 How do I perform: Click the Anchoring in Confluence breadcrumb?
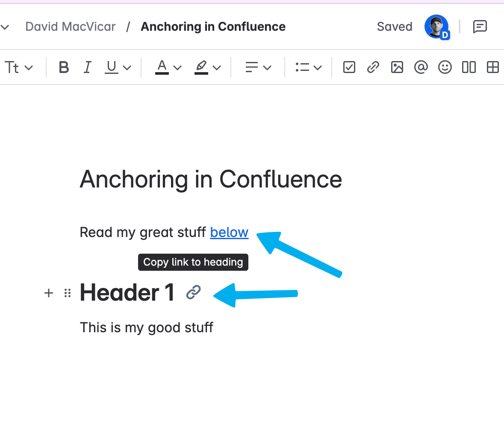tap(213, 26)
